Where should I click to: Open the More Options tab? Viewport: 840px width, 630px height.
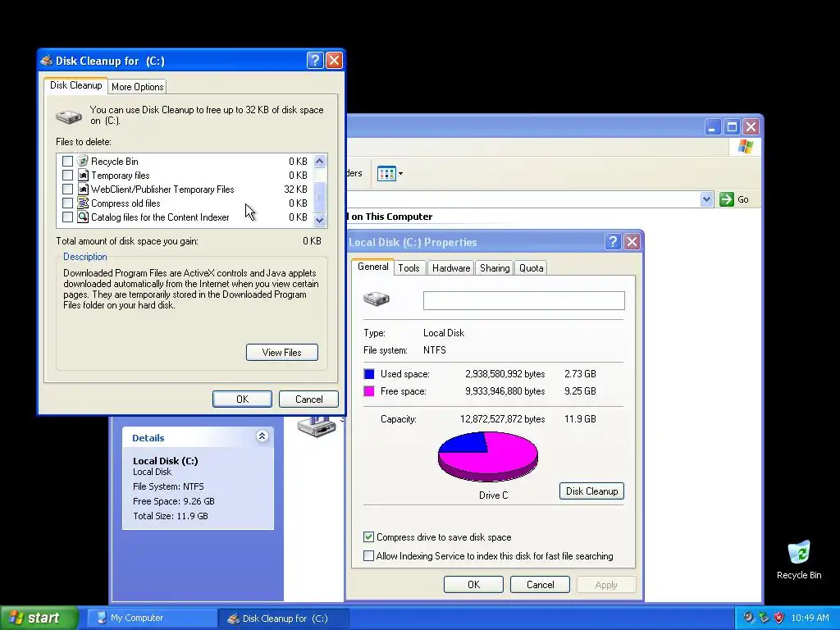point(138,87)
